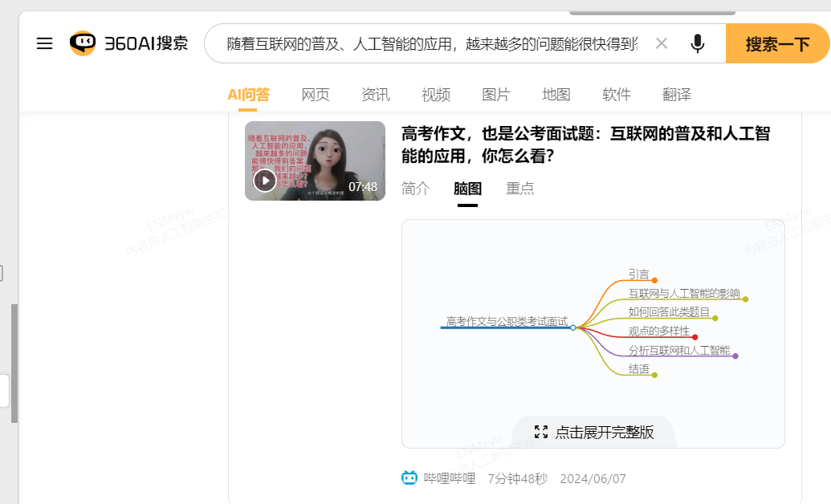Open the 图片 search tab
831x504 pixels.
click(x=496, y=95)
